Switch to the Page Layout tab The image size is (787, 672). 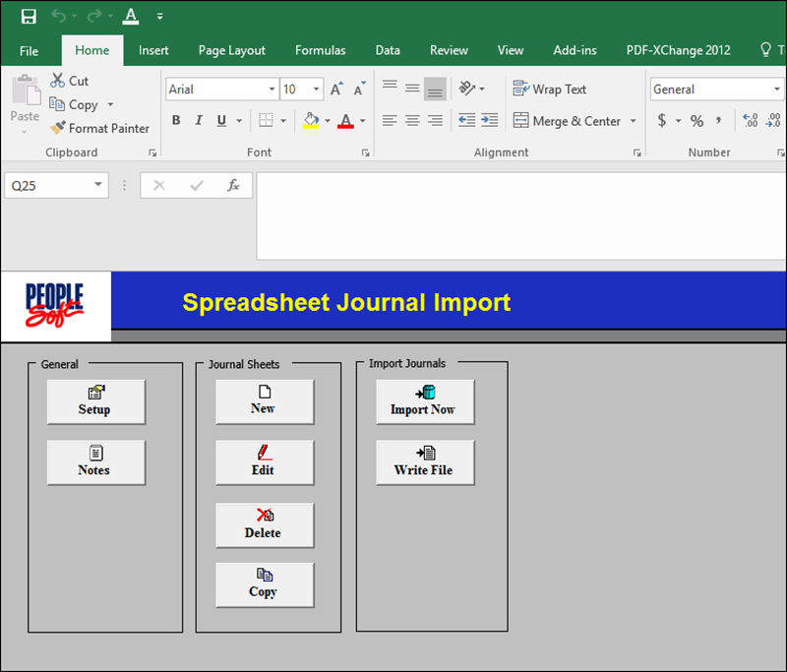click(x=232, y=50)
